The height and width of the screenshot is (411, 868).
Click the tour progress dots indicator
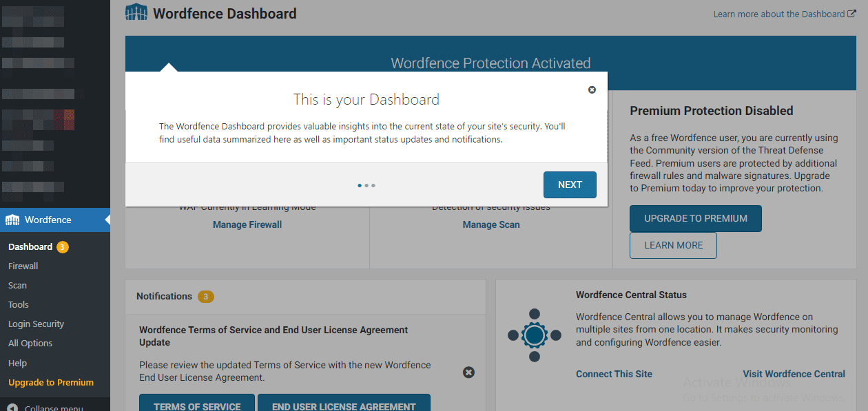(x=366, y=185)
